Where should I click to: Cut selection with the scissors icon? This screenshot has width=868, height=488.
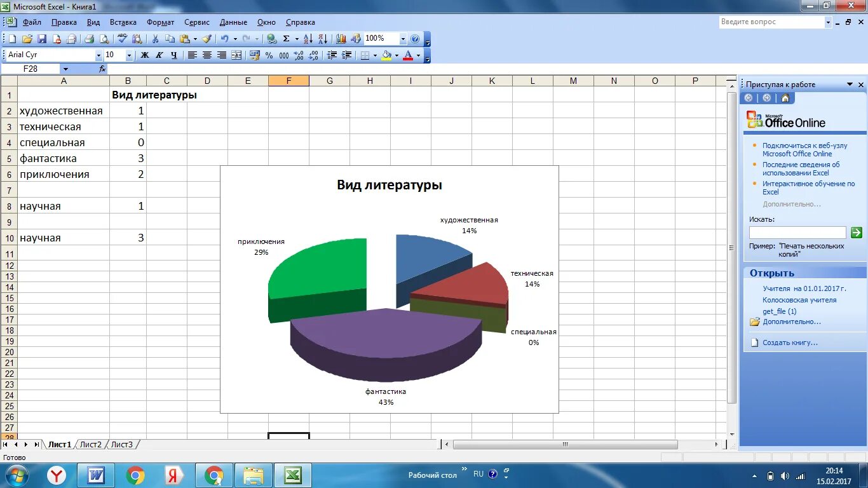[156, 39]
